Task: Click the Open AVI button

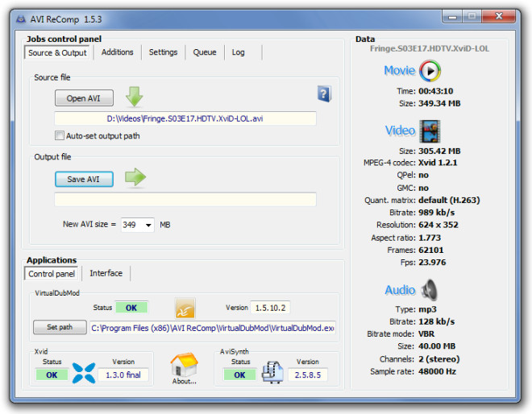Action: 84,98
